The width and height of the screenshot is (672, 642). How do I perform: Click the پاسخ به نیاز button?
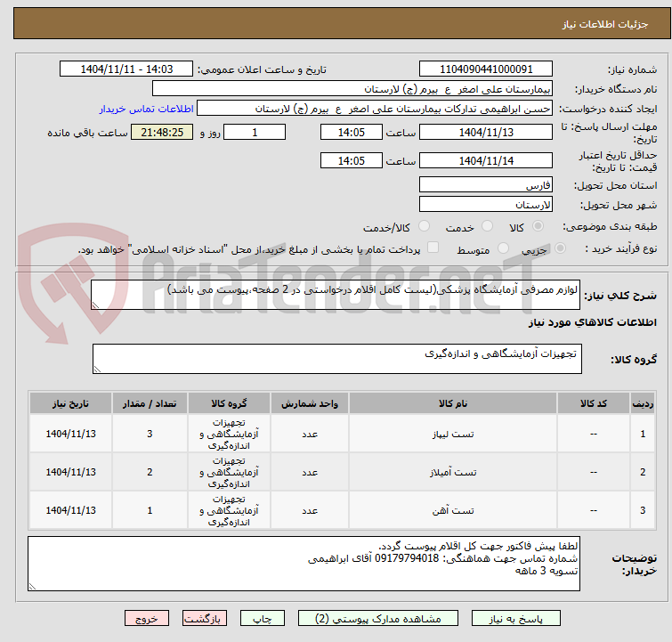516,619
